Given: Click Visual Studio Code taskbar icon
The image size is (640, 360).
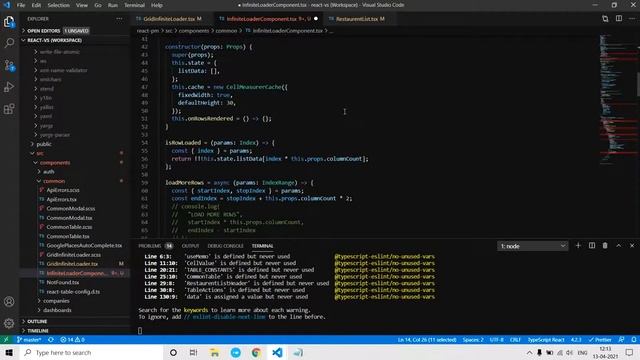Looking at the screenshot, I should [x=277, y=352].
